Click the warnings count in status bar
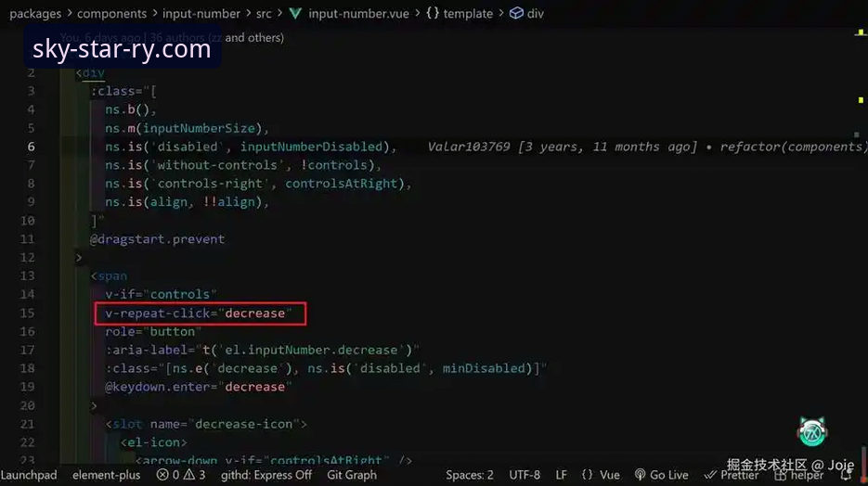Viewport: 868px width, 486px height. click(194, 475)
